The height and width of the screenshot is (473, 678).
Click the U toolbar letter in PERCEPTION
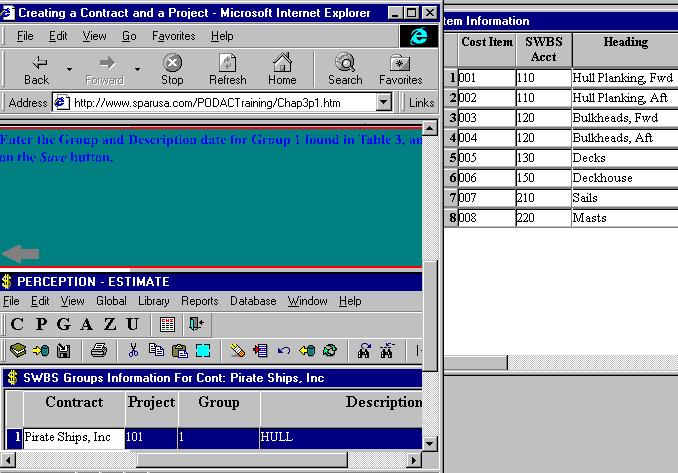(x=132, y=324)
